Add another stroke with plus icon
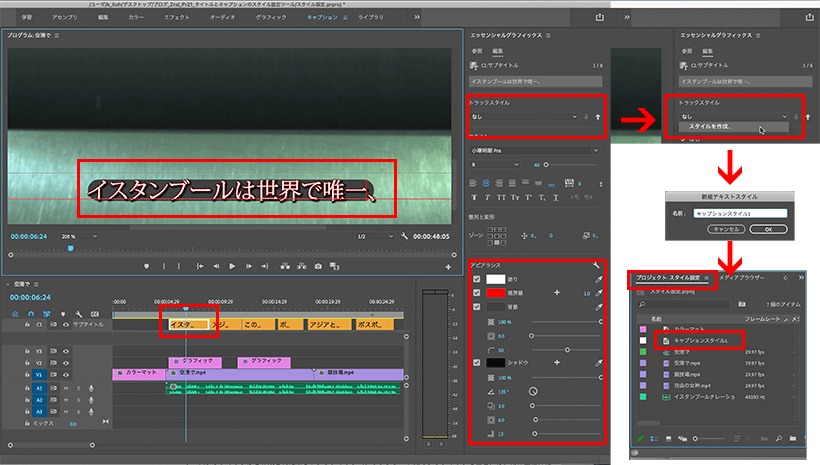The width and height of the screenshot is (820, 465). (x=557, y=293)
